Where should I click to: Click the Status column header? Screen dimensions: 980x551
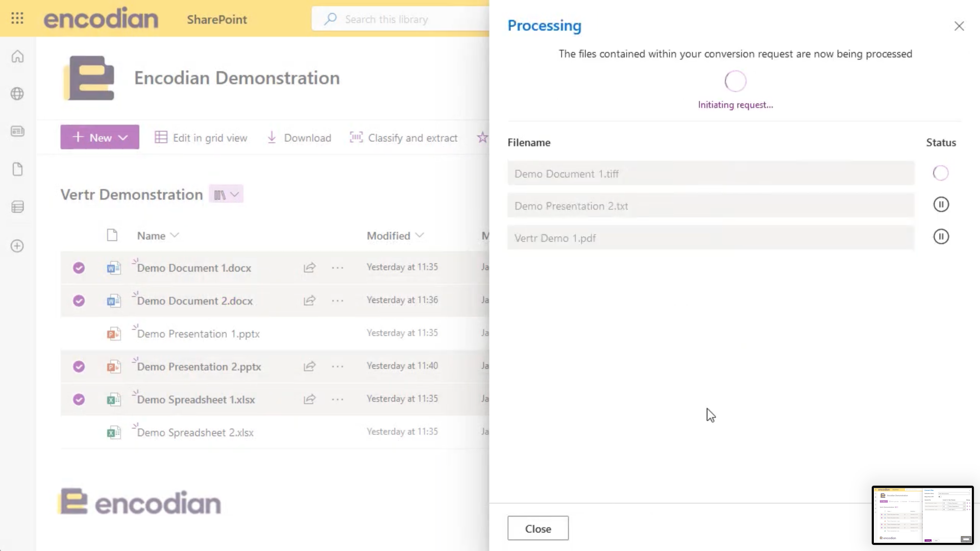pos(941,143)
